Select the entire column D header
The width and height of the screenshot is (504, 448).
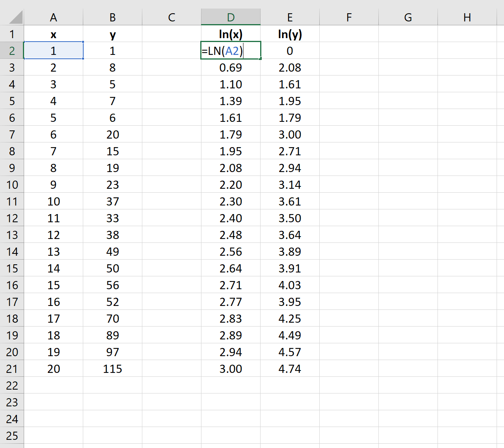[x=231, y=17]
